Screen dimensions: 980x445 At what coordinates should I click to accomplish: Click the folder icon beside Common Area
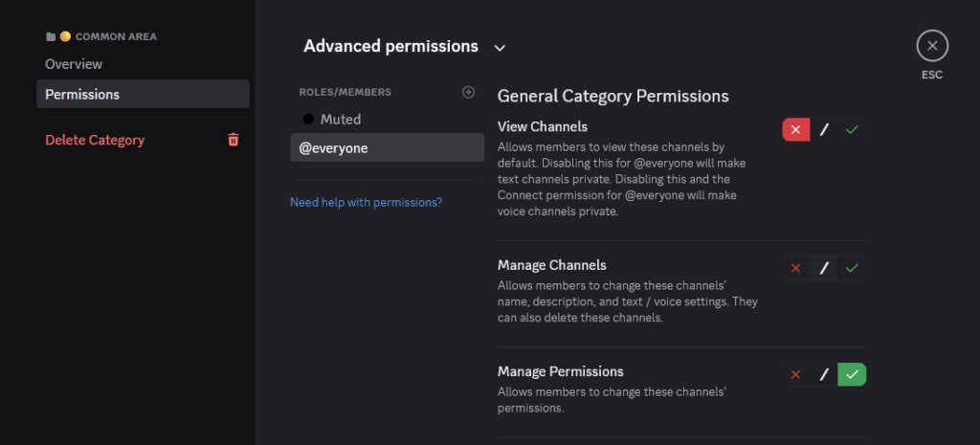click(x=51, y=36)
